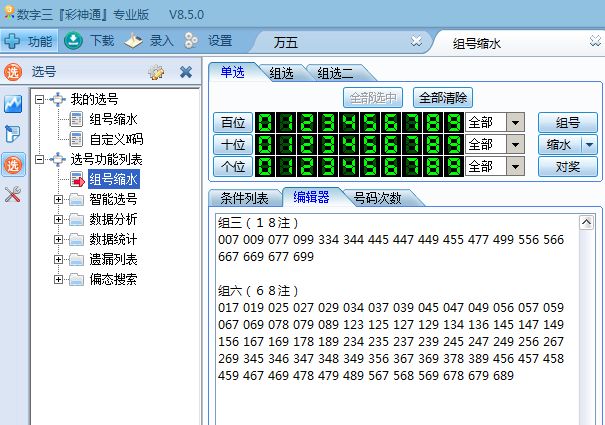Screen dimensions: 605x425
Task: Expand the 数据分析 folder
Action: pyautogui.click(x=58, y=220)
